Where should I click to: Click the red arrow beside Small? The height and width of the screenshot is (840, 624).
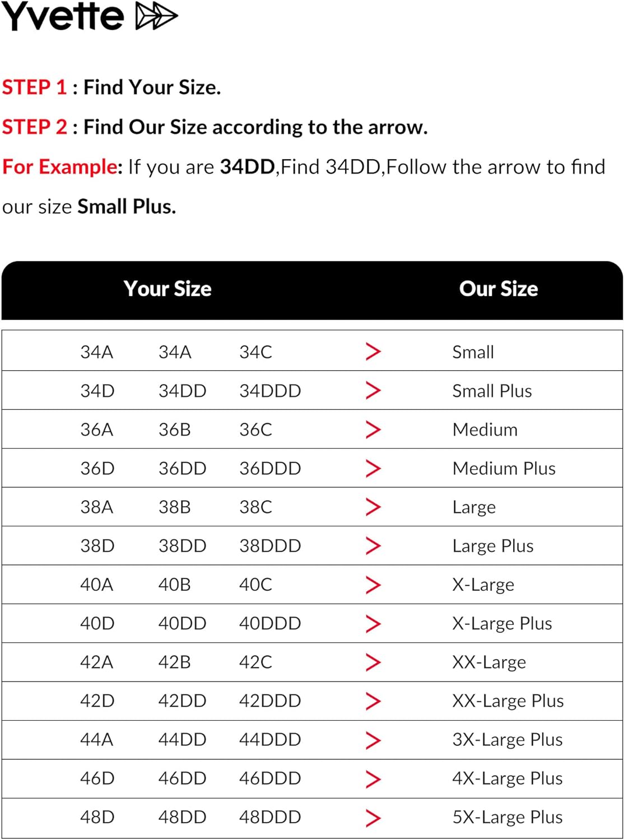point(373,352)
